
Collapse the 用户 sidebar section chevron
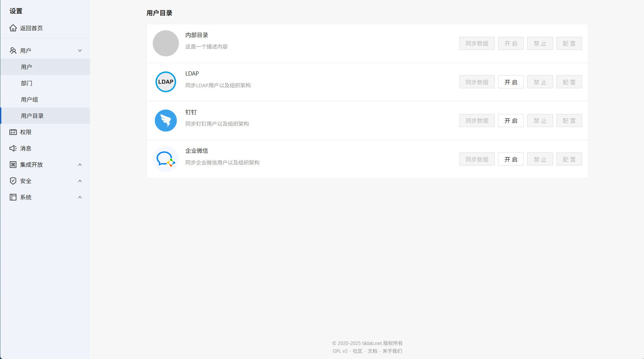pyautogui.click(x=80, y=50)
